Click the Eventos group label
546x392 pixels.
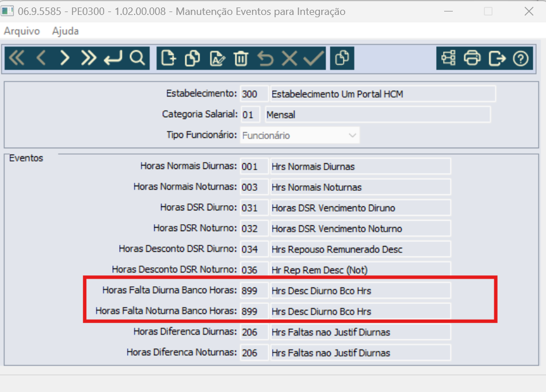click(x=26, y=158)
